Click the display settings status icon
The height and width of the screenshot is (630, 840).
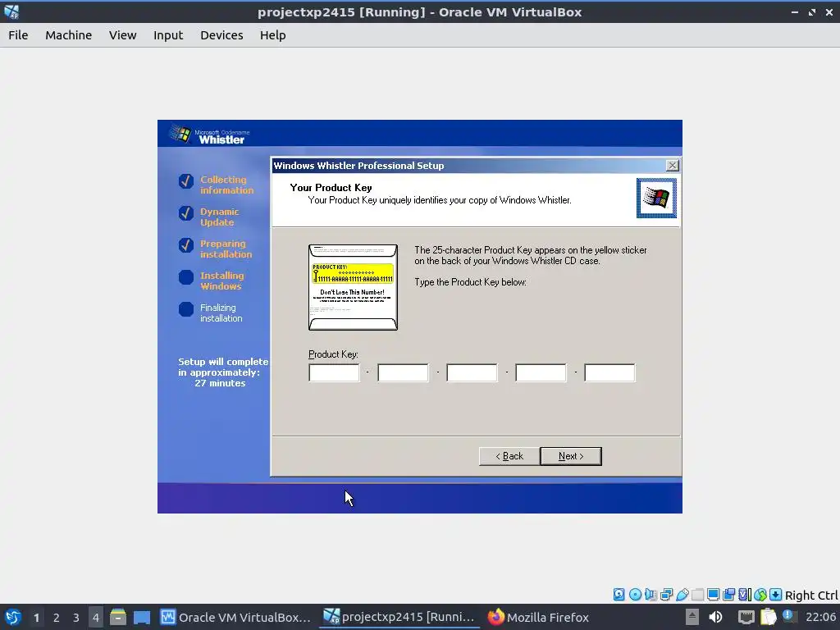[713, 594]
